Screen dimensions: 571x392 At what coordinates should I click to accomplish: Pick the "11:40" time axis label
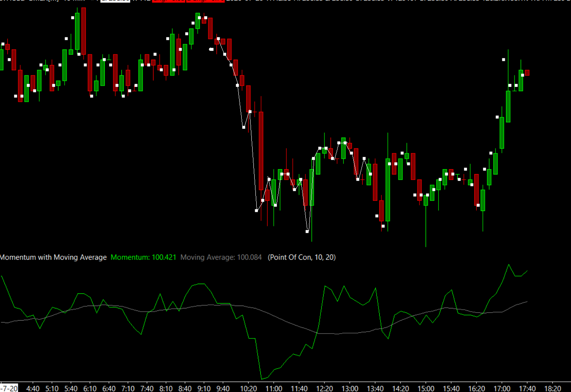click(x=299, y=388)
